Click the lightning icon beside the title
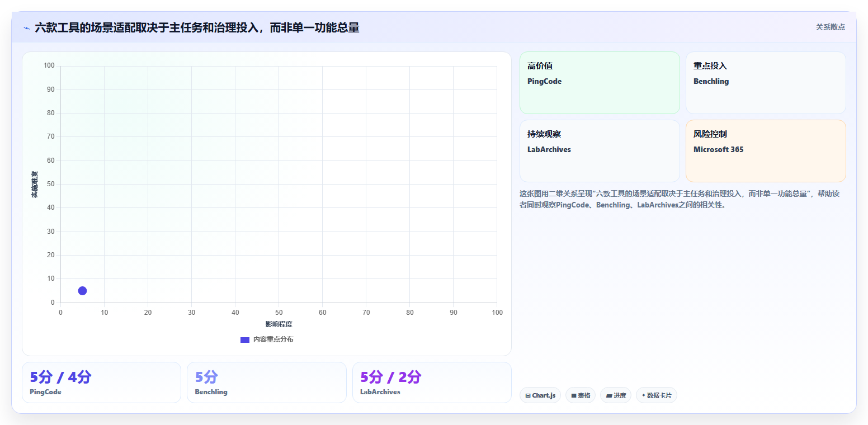Screen dimensions: 868x425 tap(26, 28)
